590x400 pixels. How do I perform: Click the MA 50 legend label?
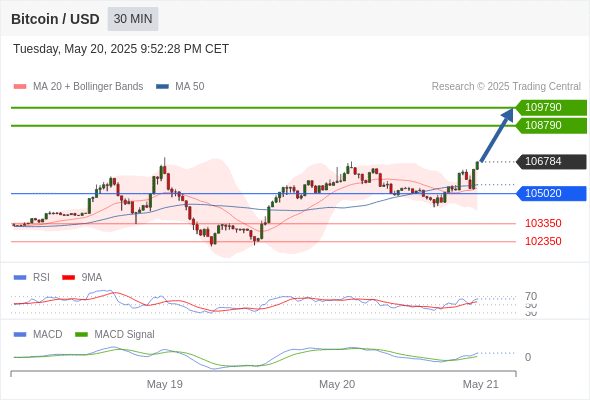(x=190, y=87)
